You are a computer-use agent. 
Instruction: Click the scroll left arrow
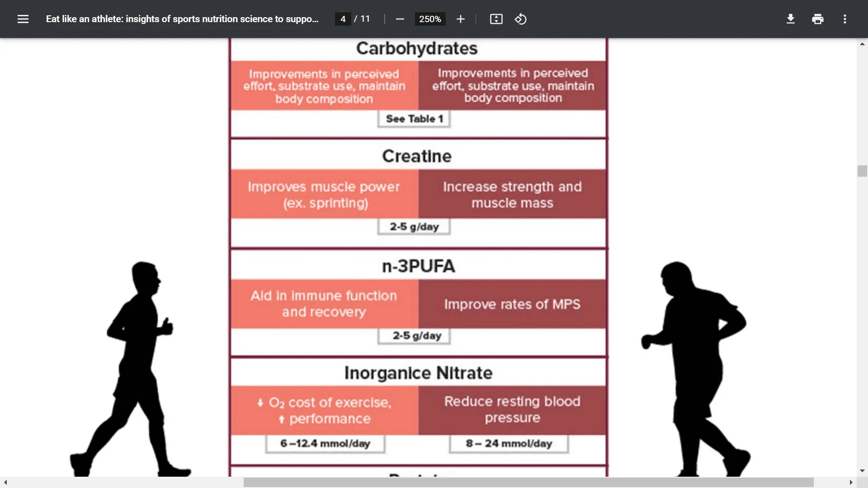5,483
